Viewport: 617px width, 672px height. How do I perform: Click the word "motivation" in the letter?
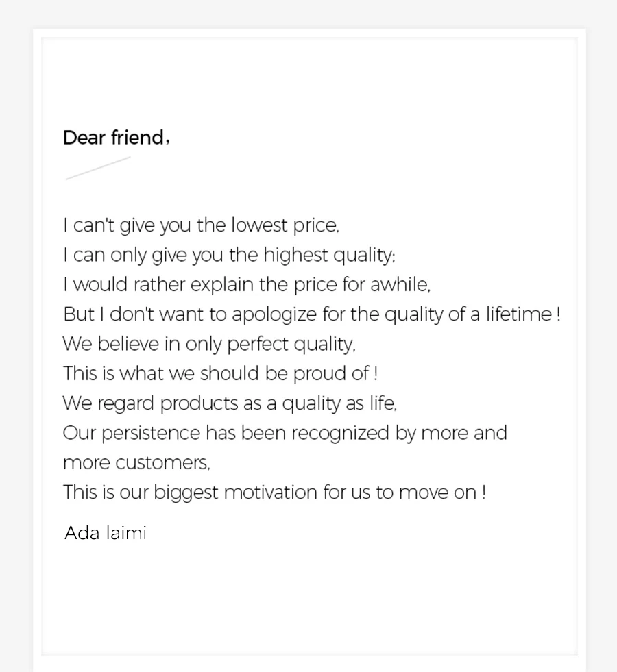pos(270,493)
